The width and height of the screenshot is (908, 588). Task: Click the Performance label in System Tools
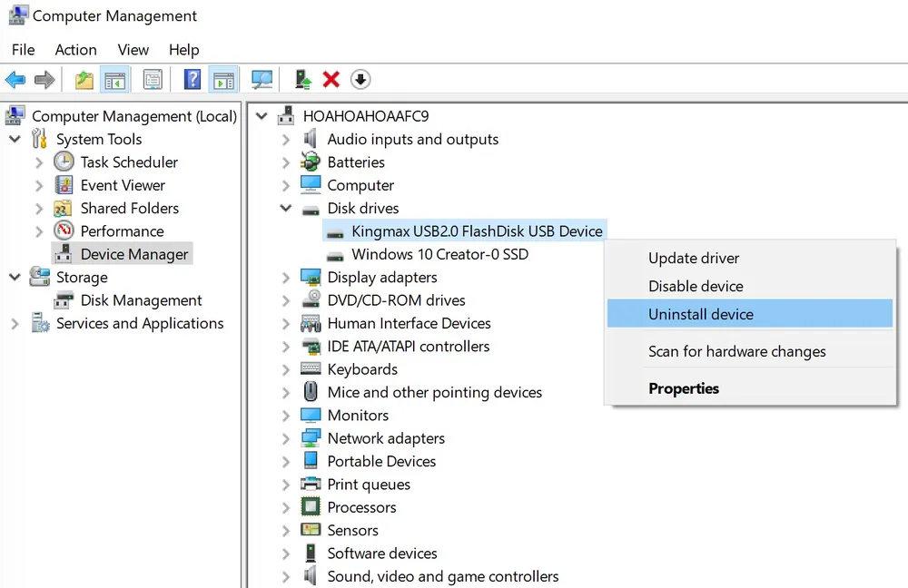123,231
